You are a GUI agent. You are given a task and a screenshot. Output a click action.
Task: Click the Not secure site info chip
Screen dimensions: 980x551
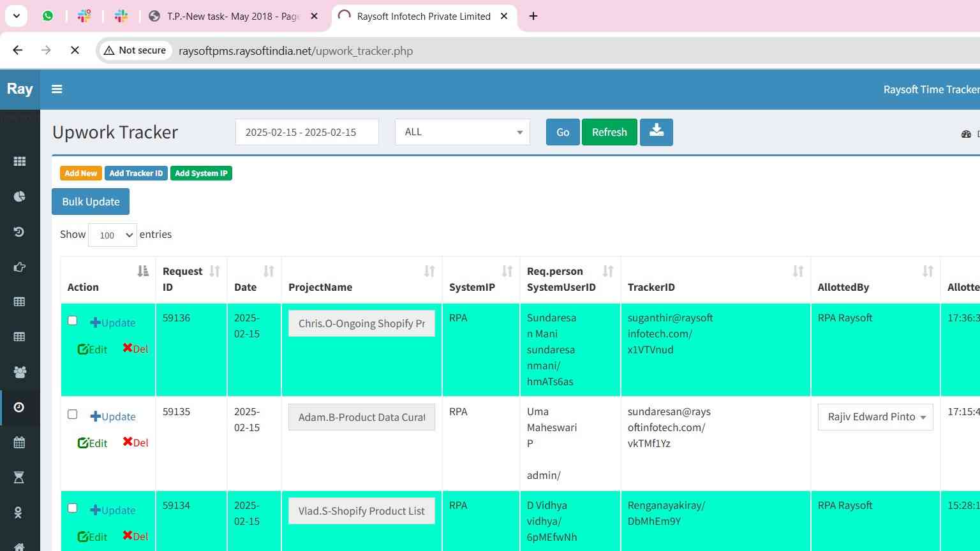[x=135, y=50]
